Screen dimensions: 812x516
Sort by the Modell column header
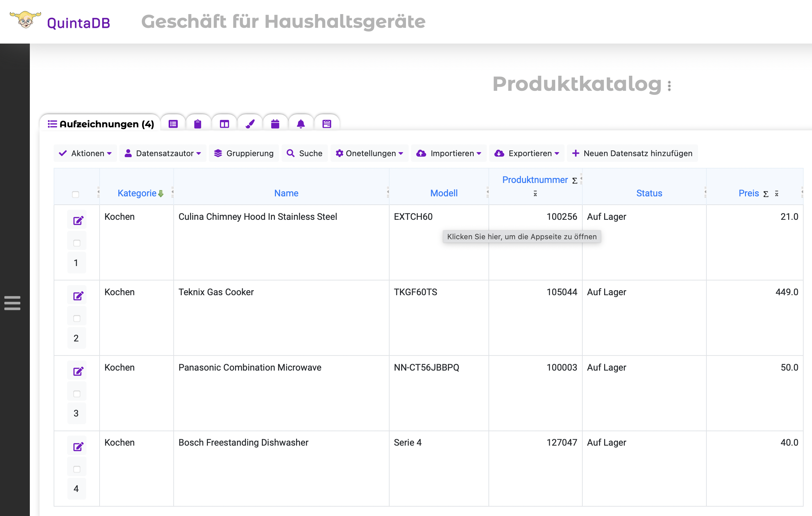pos(444,193)
